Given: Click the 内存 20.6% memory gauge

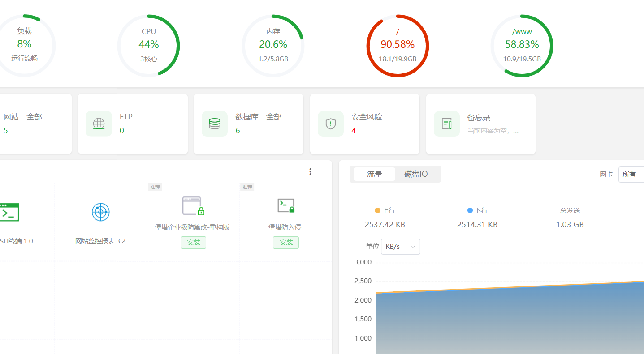Looking at the screenshot, I should [x=273, y=46].
